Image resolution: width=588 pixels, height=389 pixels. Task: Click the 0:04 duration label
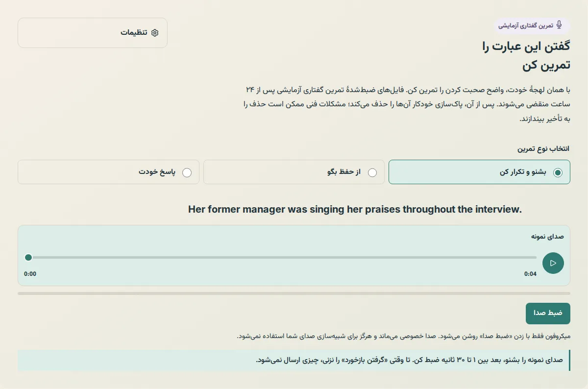click(530, 274)
